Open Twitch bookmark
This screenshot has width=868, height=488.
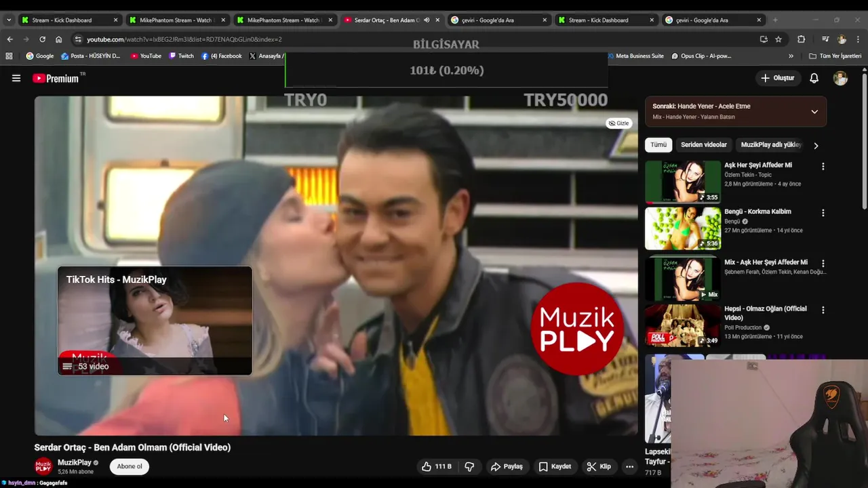coord(181,56)
